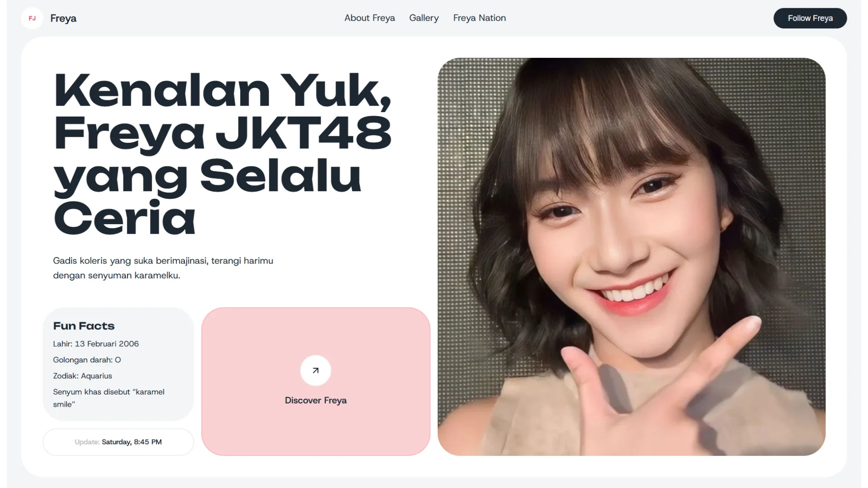The image size is (868, 488).
Task: Click Freya's portrait photo
Action: click(x=631, y=255)
